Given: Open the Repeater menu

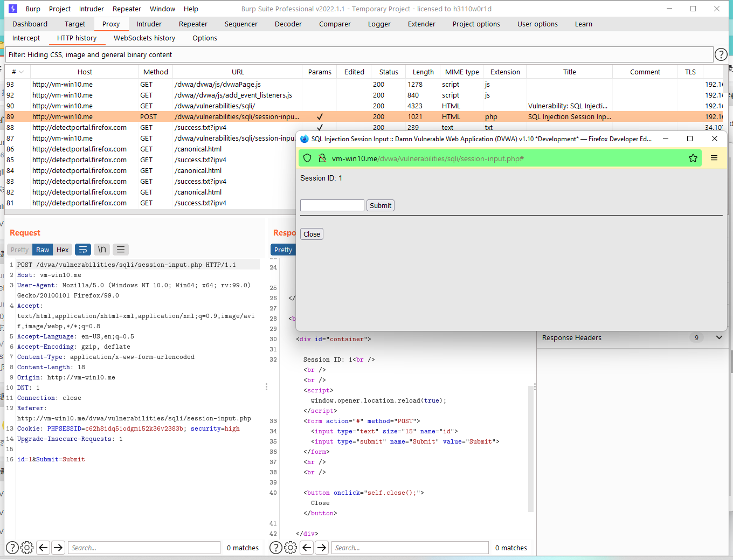Looking at the screenshot, I should pos(127,9).
